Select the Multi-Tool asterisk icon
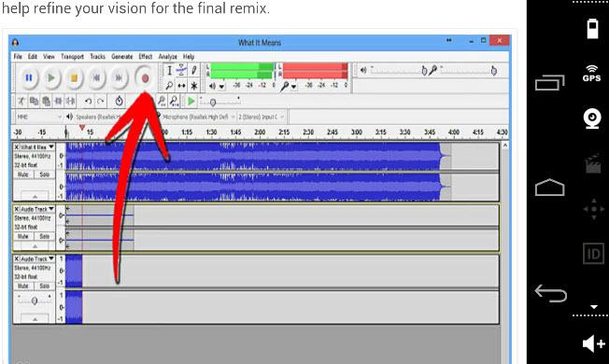609x364 pixels. tap(193, 85)
